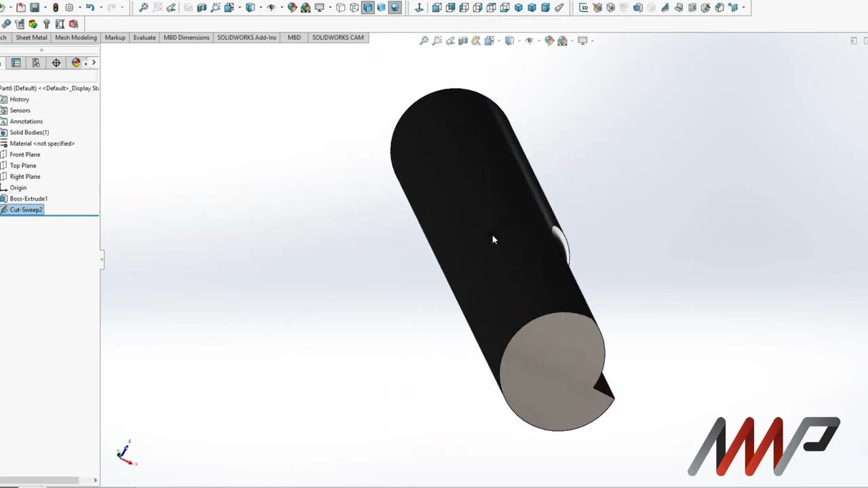Select Material <not specified> item

(42, 144)
